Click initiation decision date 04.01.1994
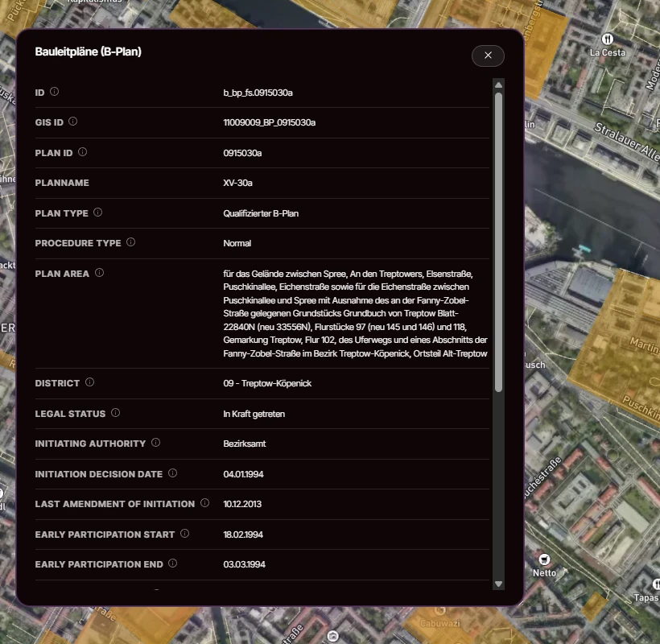Screen dimensions: 660x644 click(x=243, y=474)
